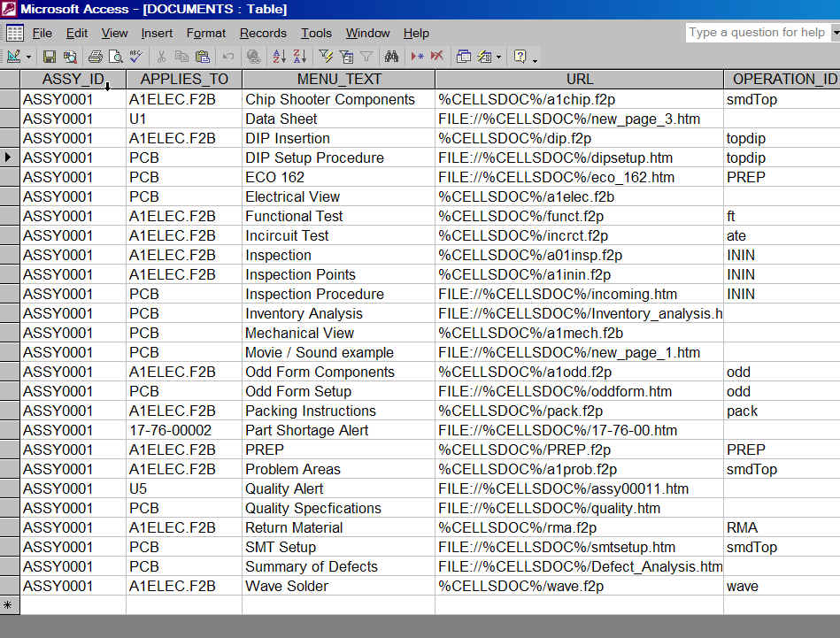Select the row of Chip Shooter Components
This screenshot has width=840, height=638.
click(x=10, y=99)
